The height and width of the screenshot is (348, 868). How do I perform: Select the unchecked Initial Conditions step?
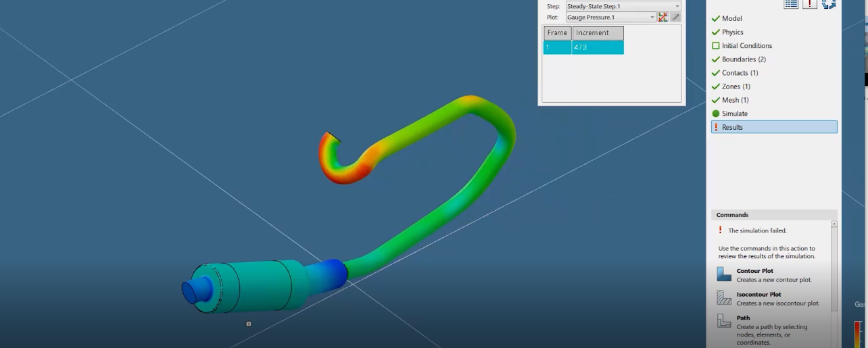click(x=746, y=46)
